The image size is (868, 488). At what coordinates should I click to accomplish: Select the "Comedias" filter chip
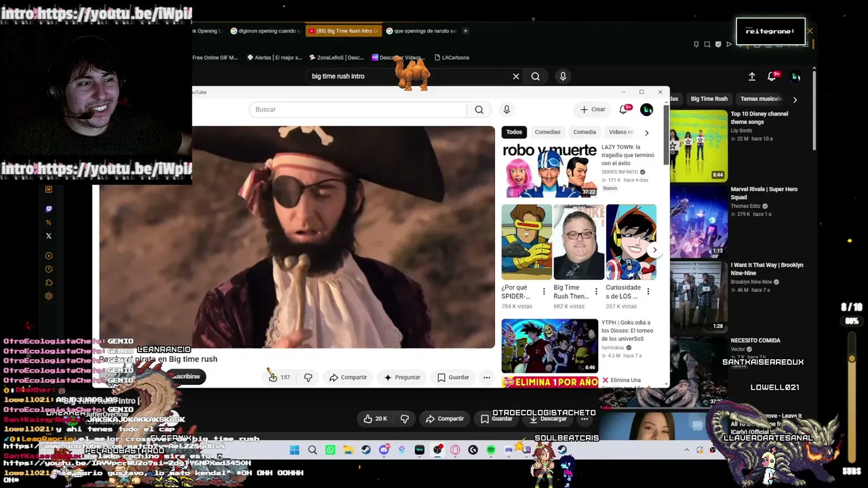[x=547, y=132]
